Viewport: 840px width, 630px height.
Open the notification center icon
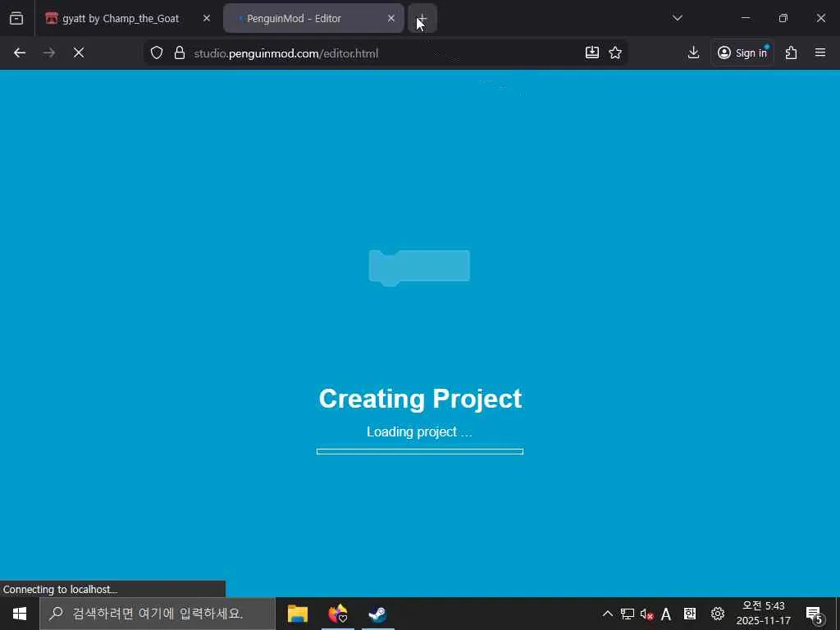tap(815, 614)
